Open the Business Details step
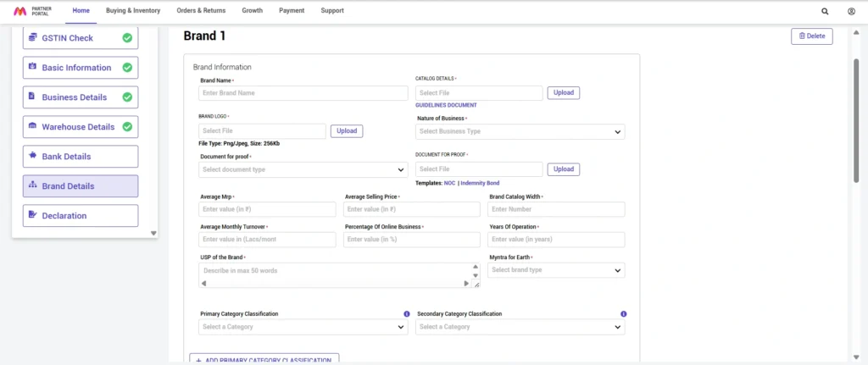The width and height of the screenshot is (868, 365). (x=81, y=97)
